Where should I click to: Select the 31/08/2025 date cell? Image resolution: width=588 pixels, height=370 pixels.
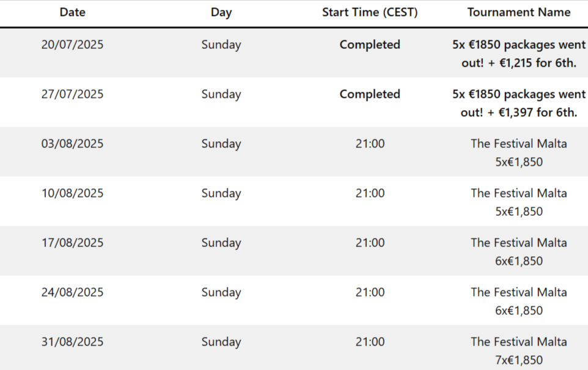click(73, 342)
